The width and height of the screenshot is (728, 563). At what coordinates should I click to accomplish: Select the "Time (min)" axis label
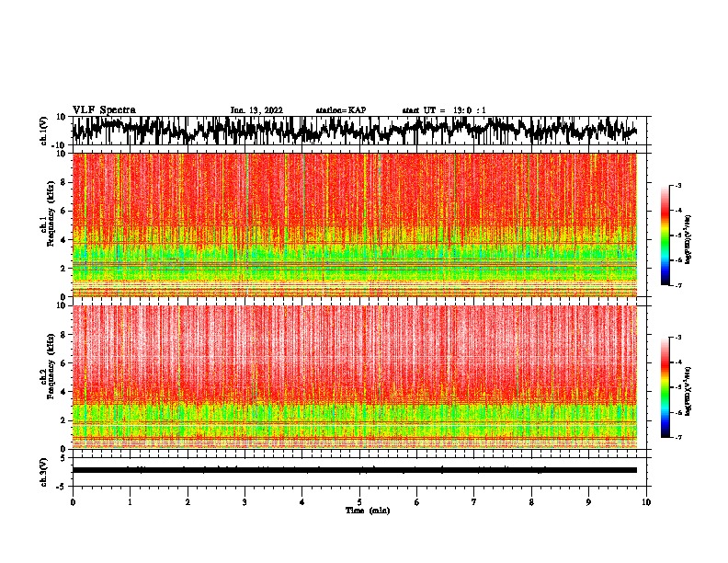[368, 511]
